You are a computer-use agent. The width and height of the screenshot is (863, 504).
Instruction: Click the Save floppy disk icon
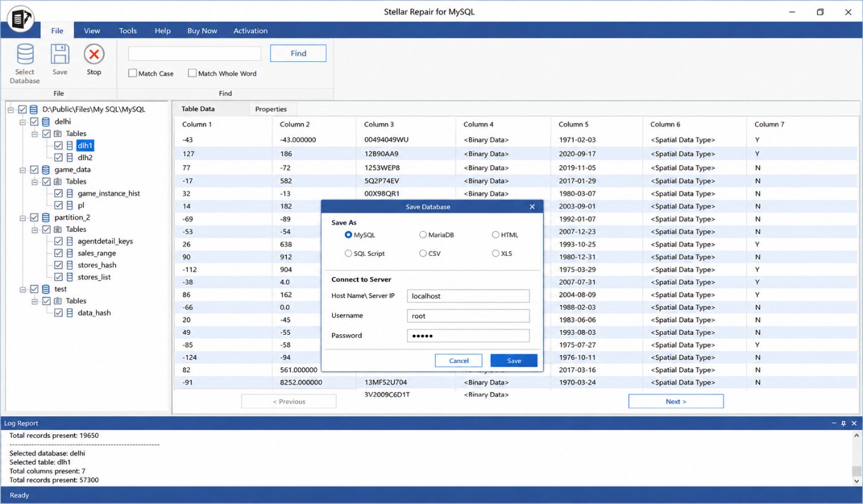point(60,54)
